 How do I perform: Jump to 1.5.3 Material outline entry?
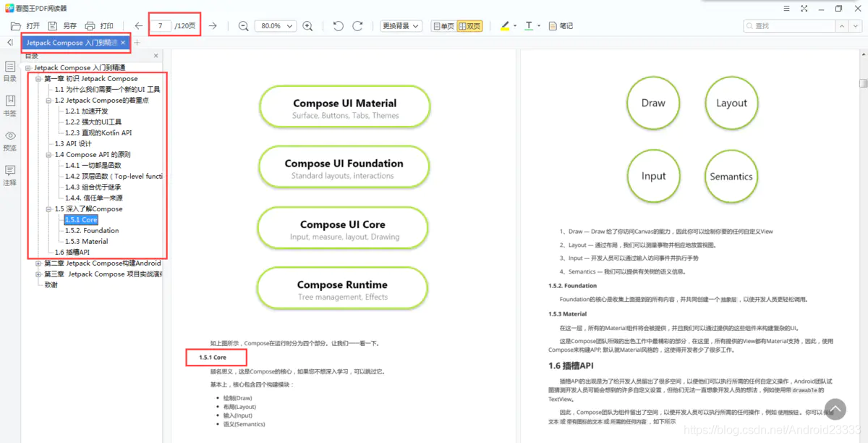point(87,241)
